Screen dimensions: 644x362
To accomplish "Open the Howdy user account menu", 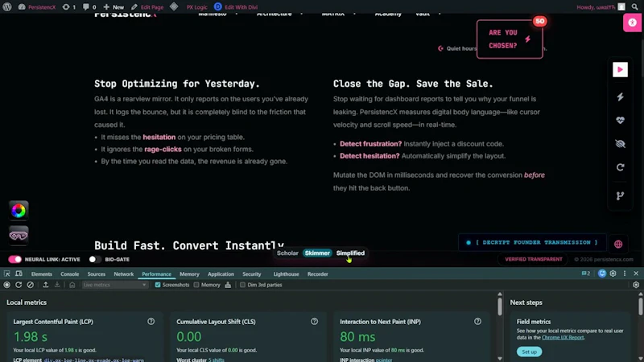I will (601, 7).
